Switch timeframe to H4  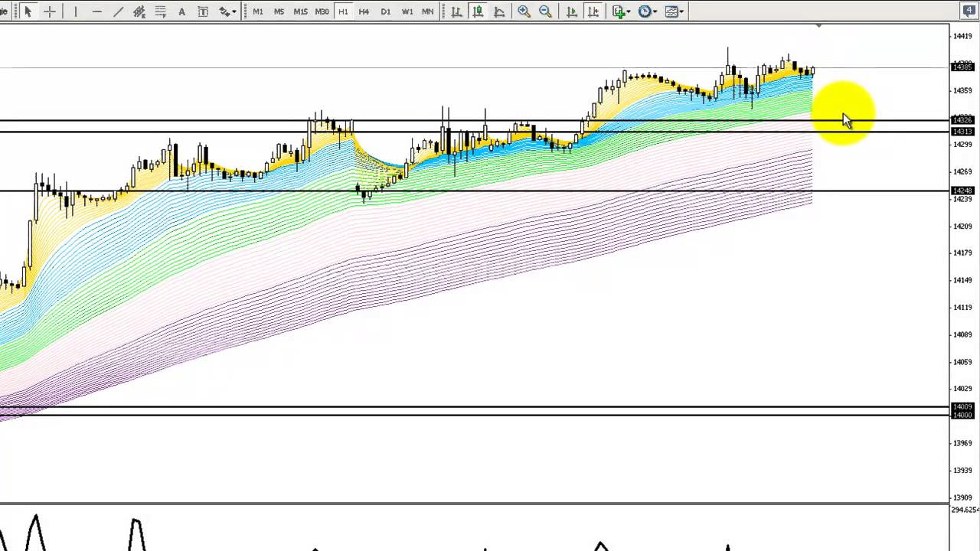[364, 11]
